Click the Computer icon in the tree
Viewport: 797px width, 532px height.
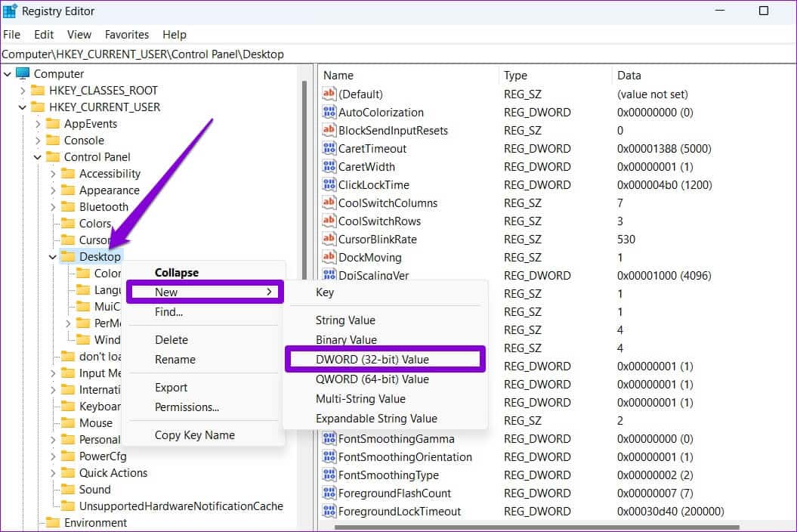(23, 74)
